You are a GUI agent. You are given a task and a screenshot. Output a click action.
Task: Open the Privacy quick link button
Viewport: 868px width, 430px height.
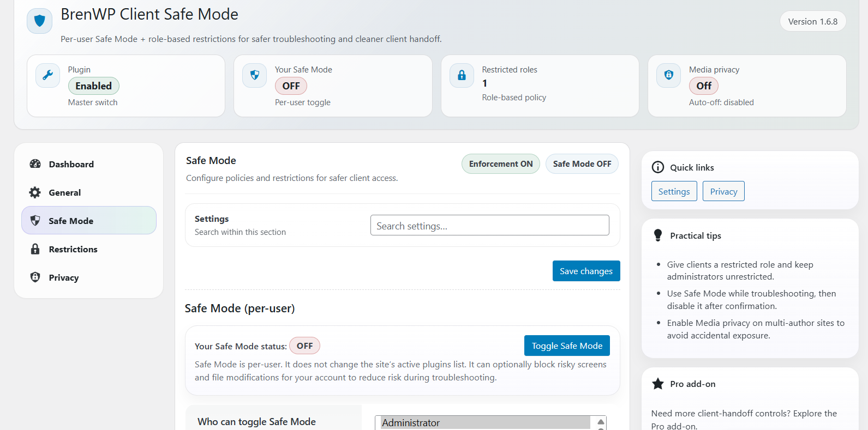click(723, 191)
